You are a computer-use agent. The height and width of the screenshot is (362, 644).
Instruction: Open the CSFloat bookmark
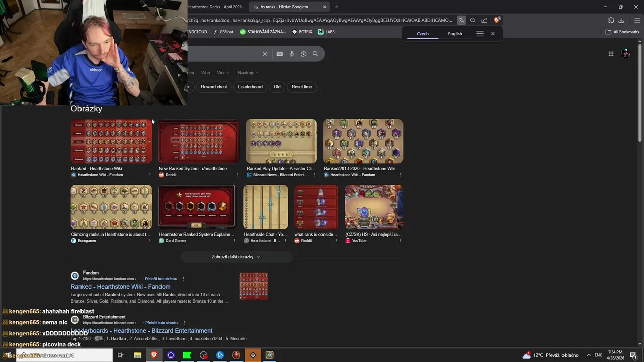click(x=223, y=32)
